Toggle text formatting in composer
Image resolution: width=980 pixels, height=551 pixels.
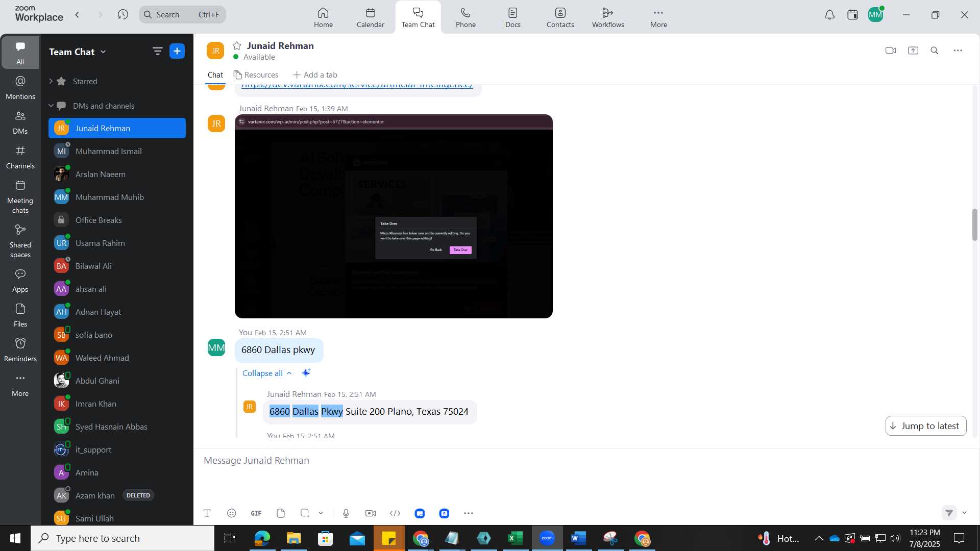click(207, 513)
